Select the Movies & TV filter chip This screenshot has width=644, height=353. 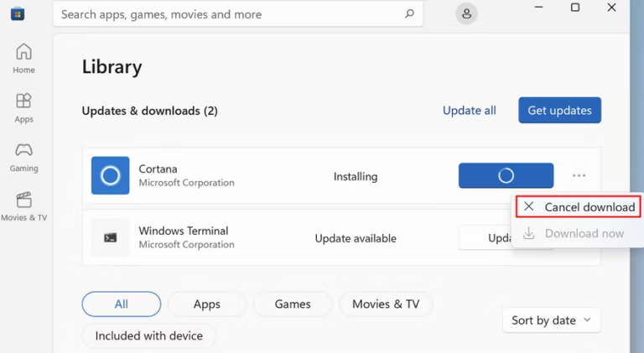[386, 304]
